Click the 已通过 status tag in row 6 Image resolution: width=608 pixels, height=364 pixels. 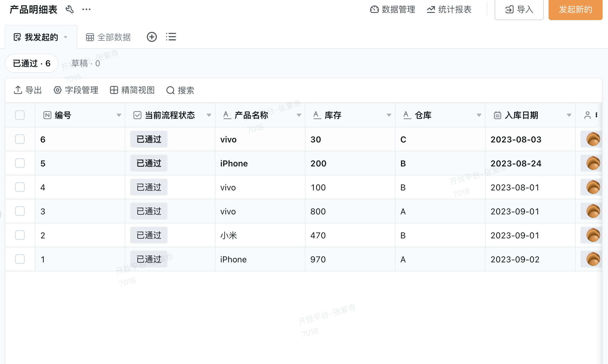pyautogui.click(x=149, y=139)
